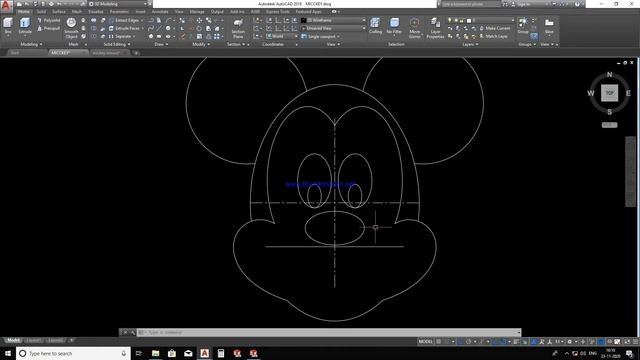Click the AutoCAD icon on the taskbar
Screen dimensions: 640x360
click(204, 353)
